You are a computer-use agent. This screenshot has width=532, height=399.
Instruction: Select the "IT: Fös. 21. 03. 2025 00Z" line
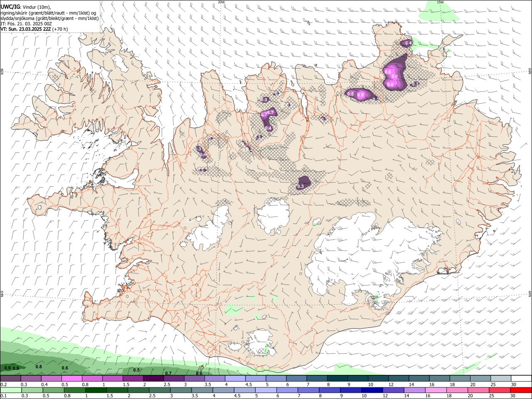tap(26, 24)
